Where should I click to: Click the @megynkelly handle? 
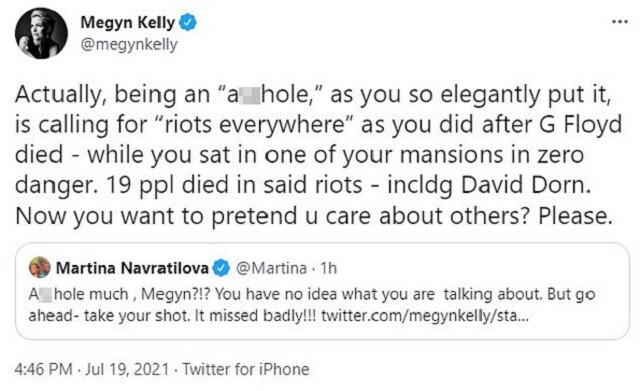pyautogui.click(x=129, y=44)
